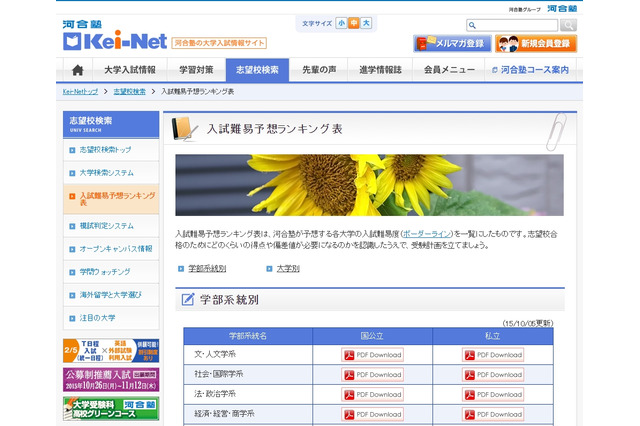Screen dimensions: 640x426
Task: Click the 河合塾 group logo at top right
Action: (x=562, y=9)
